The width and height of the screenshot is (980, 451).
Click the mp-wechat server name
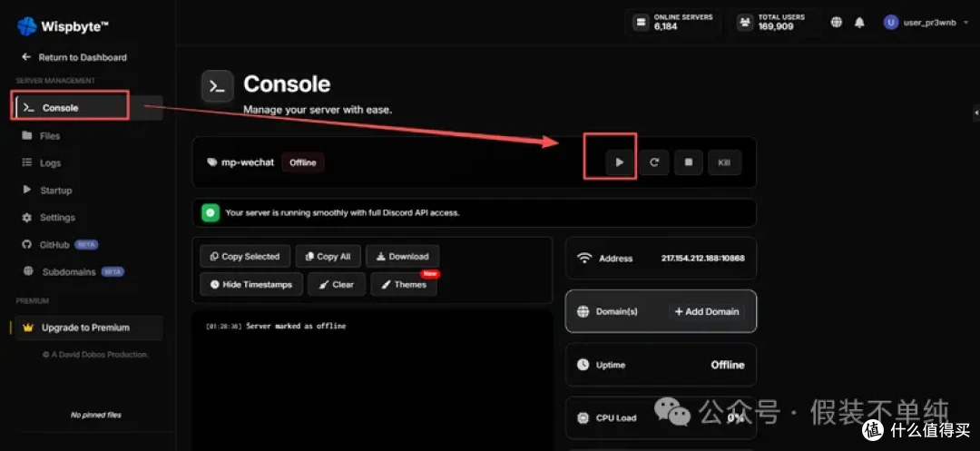248,162
